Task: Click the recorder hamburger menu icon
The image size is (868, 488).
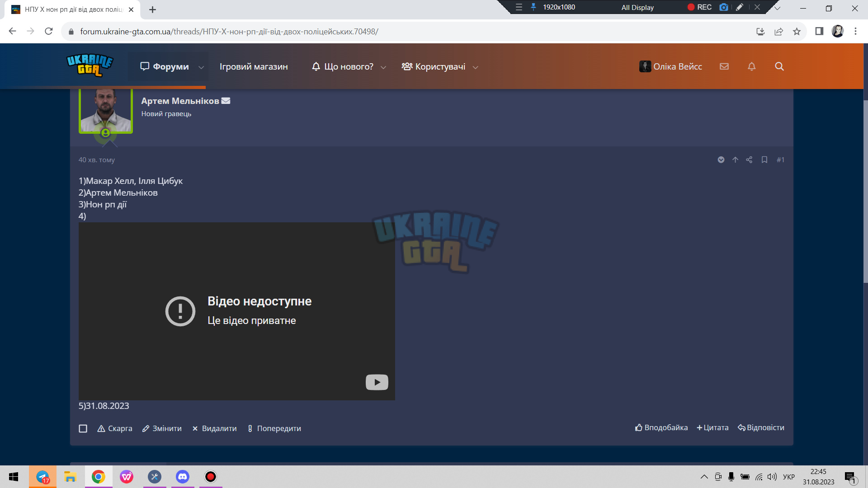Action: click(519, 7)
